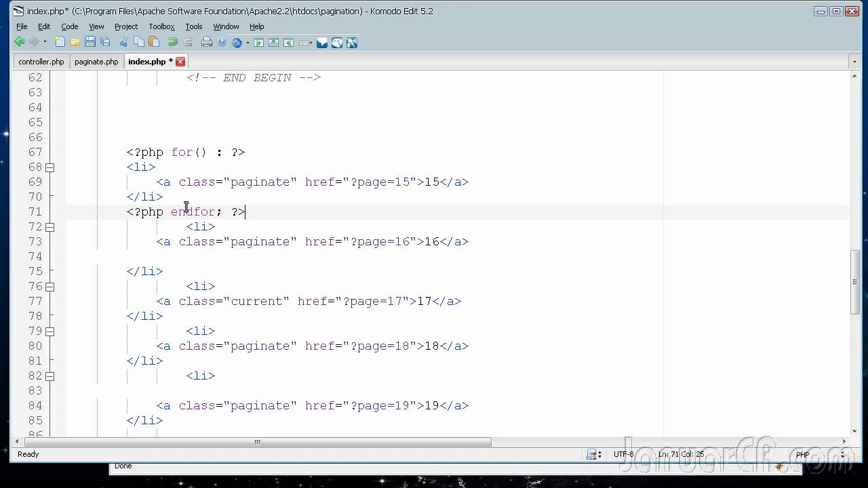Click the status bar syntax check icon

[594, 454]
